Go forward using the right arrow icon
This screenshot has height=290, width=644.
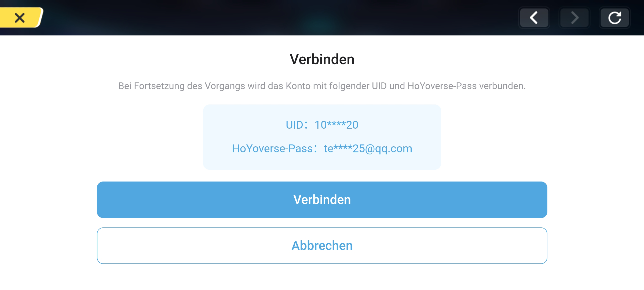point(574,18)
